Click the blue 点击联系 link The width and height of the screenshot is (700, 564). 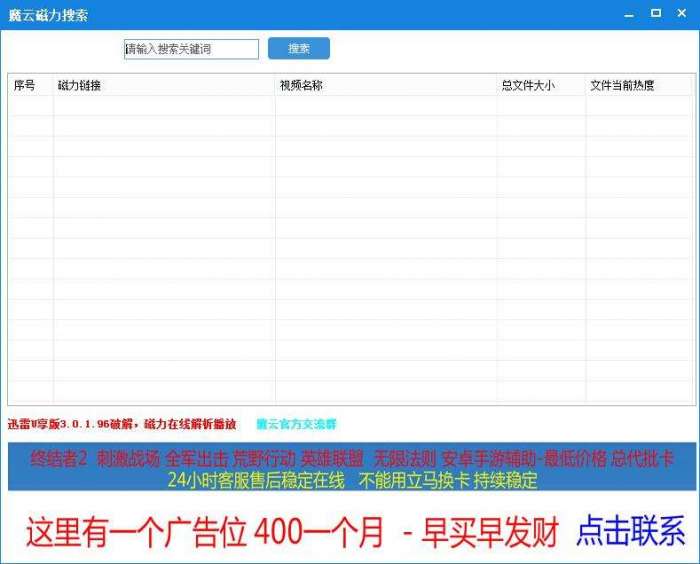pos(630,531)
